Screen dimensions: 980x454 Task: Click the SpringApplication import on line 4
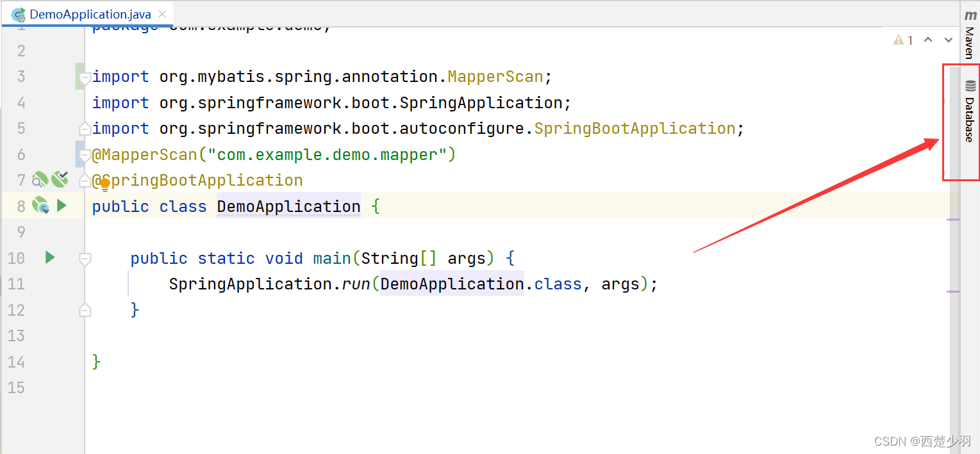click(481, 102)
